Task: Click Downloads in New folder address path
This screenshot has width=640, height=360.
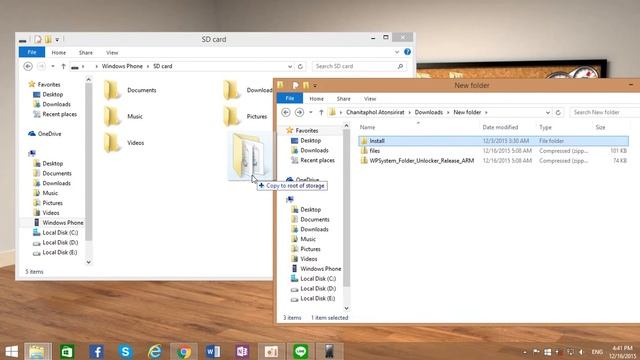Action: tap(429, 112)
